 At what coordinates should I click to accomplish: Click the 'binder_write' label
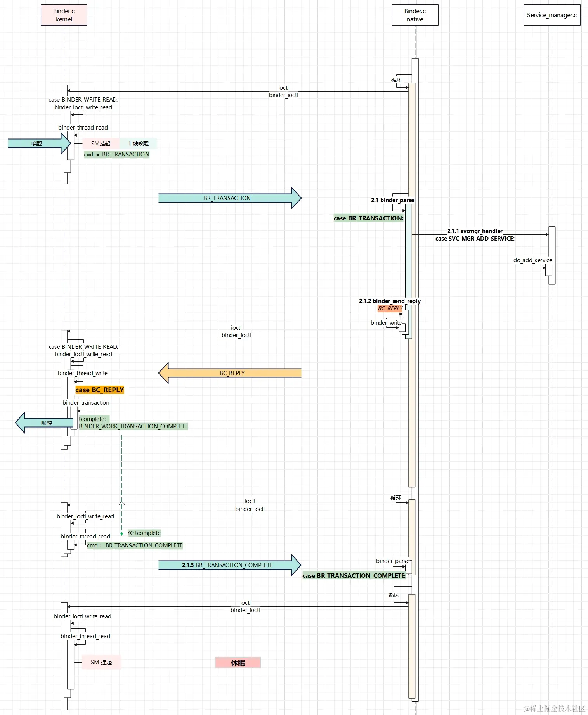[386, 323]
